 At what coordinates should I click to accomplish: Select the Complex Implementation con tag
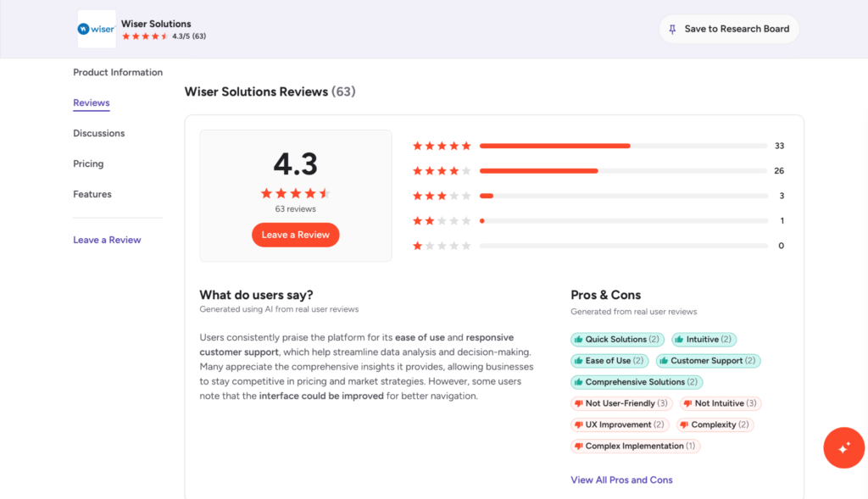tap(636, 446)
